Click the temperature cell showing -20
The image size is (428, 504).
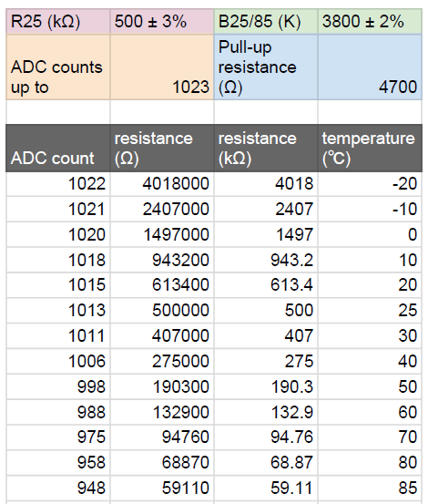coord(370,184)
